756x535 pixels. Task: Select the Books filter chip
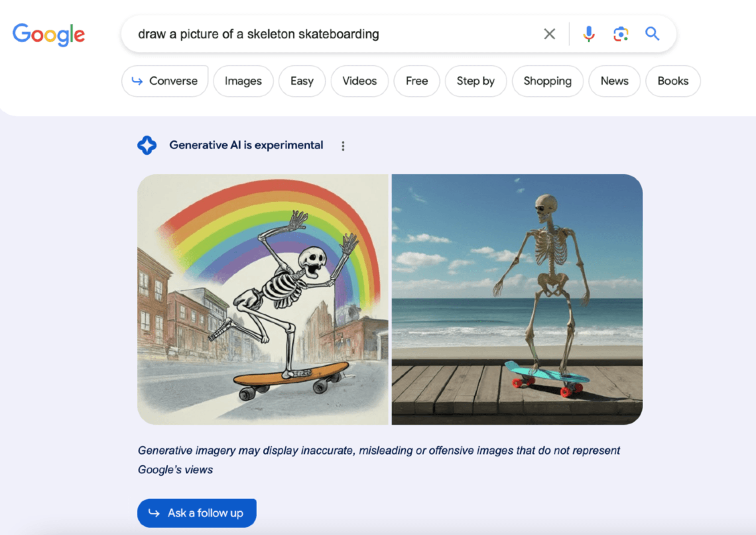click(673, 81)
